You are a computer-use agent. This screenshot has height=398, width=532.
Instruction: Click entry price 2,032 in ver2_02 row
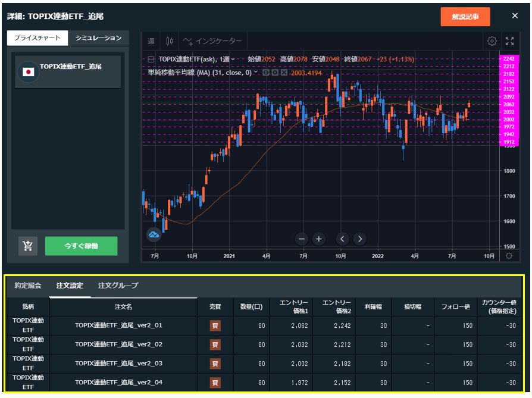[299, 344]
